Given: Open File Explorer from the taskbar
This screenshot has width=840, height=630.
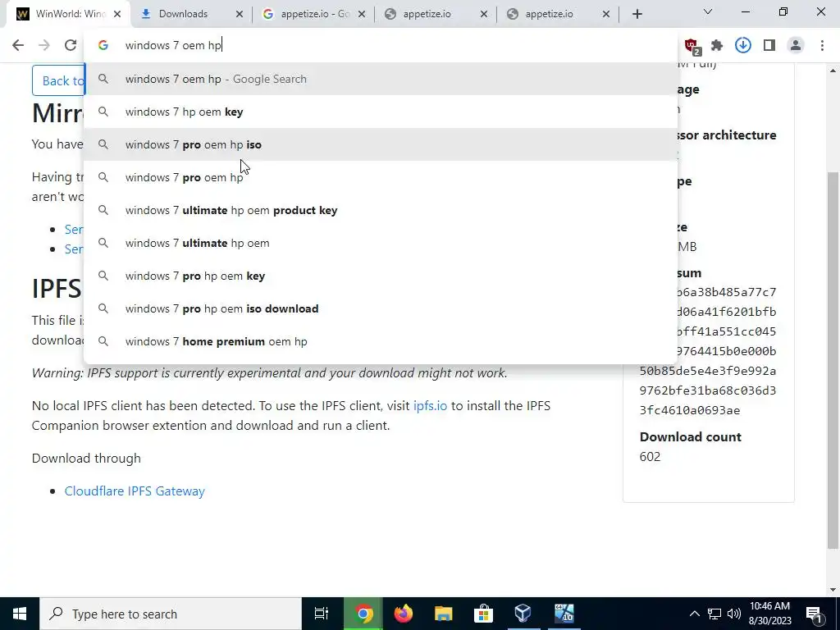Looking at the screenshot, I should 444,614.
